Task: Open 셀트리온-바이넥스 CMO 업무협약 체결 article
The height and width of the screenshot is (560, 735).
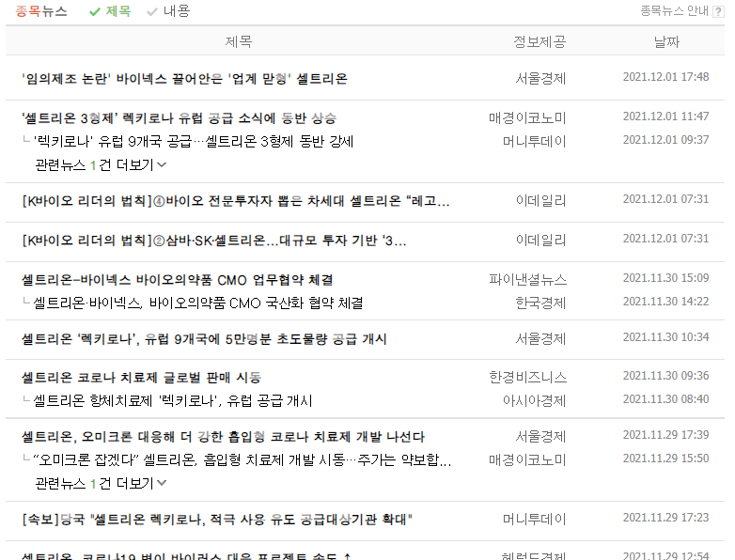Action: click(x=178, y=280)
